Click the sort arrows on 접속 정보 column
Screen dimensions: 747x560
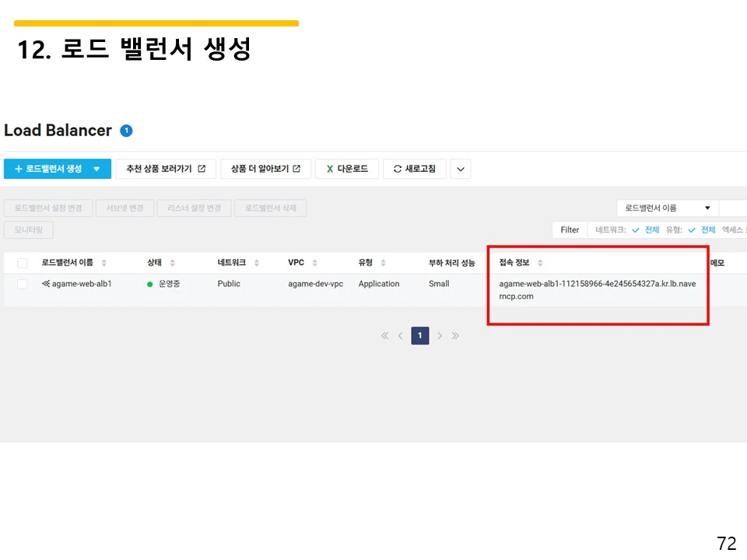[542, 262]
